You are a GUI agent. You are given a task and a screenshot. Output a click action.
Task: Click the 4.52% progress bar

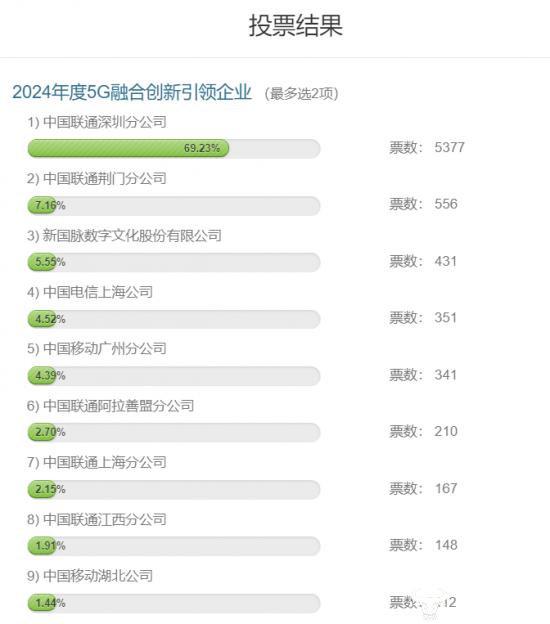174,319
